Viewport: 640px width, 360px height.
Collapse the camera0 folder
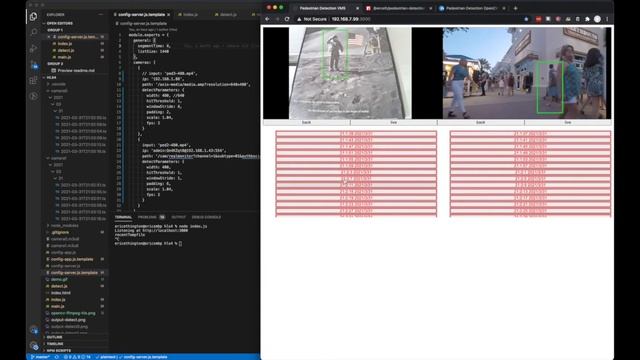(59, 91)
